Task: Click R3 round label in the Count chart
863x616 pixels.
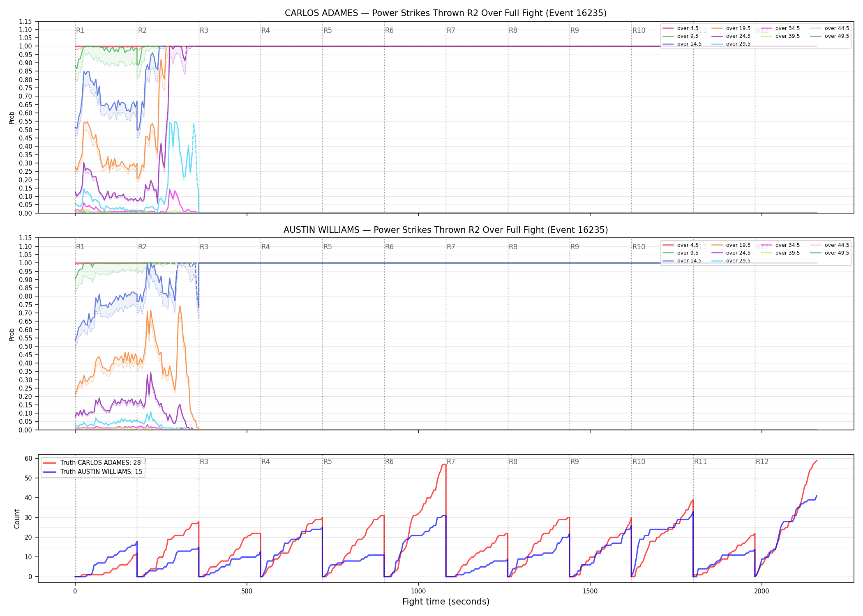Action: pyautogui.click(x=204, y=462)
